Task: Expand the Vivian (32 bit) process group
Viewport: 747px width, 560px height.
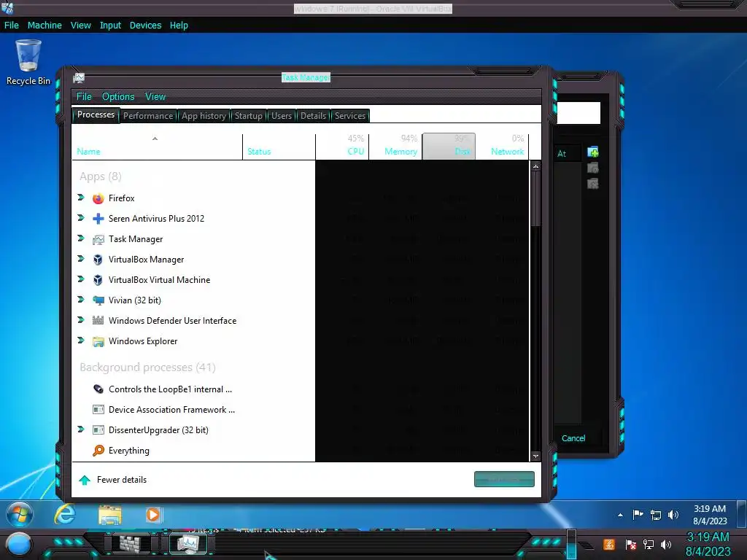Action: tap(80, 300)
